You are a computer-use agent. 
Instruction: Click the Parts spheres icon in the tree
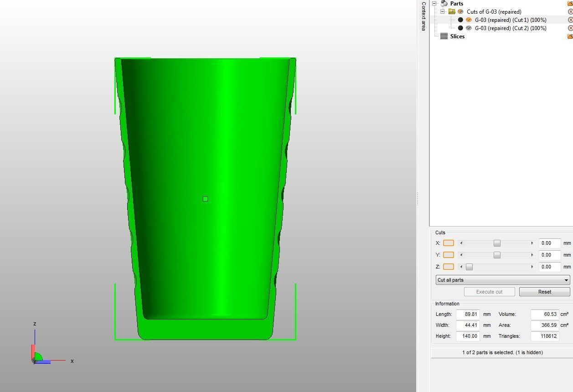[x=443, y=3]
